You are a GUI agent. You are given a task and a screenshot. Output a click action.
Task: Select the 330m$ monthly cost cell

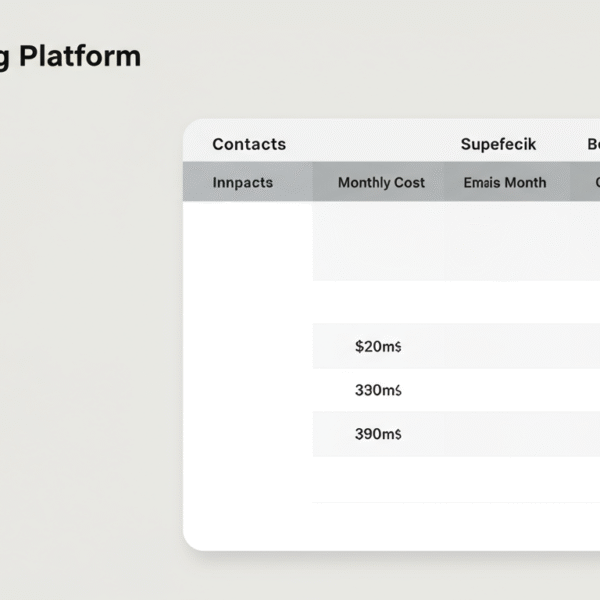[x=378, y=390]
